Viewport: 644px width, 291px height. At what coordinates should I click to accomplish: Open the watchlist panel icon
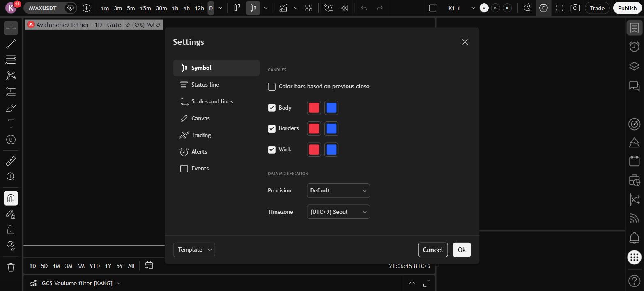635,28
